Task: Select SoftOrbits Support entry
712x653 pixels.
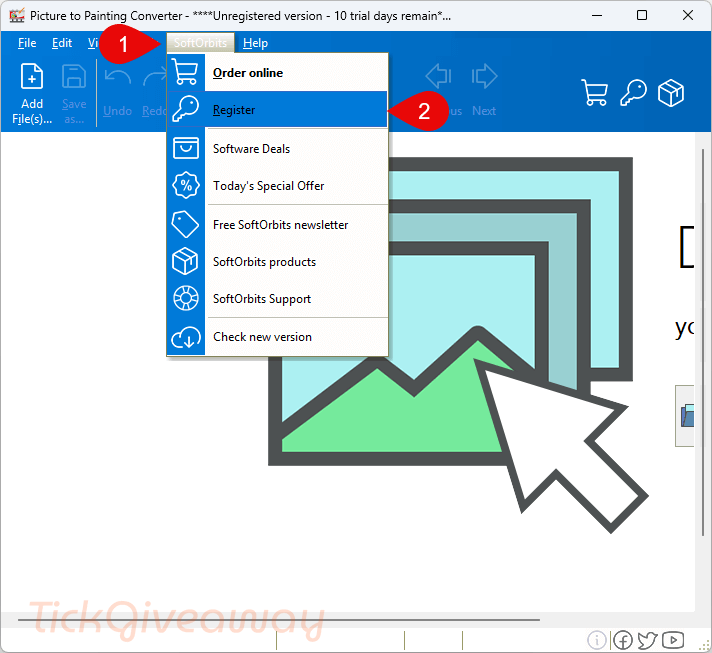Action: tap(277, 299)
